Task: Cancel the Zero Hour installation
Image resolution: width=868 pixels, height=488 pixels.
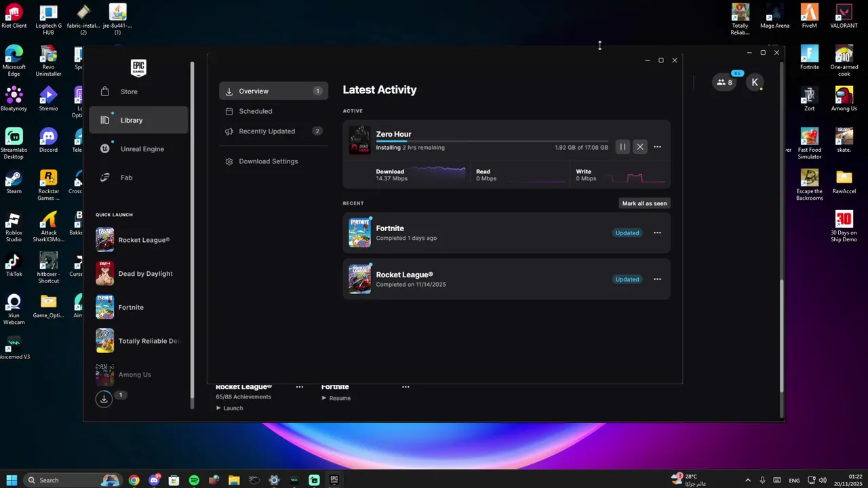Action: pos(639,146)
